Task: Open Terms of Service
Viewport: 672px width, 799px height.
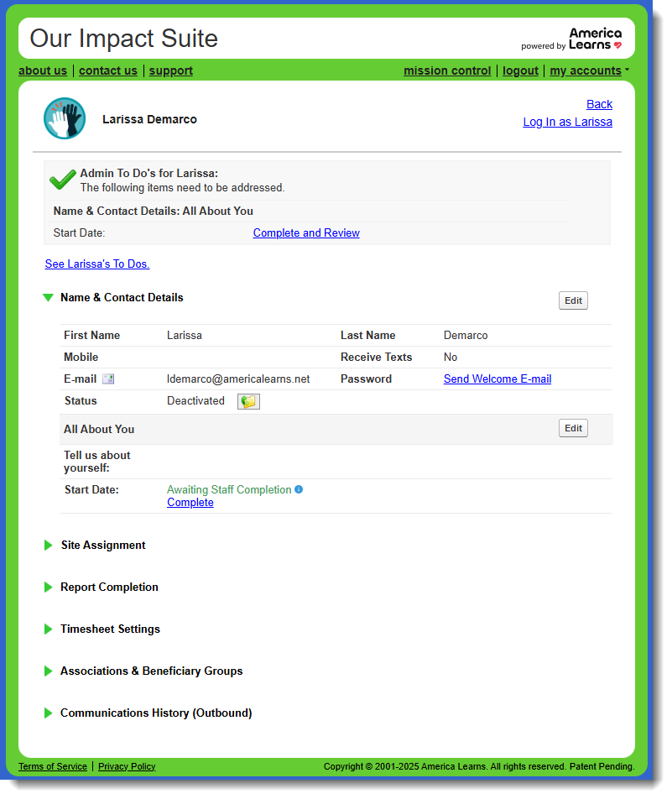Action: click(x=53, y=766)
